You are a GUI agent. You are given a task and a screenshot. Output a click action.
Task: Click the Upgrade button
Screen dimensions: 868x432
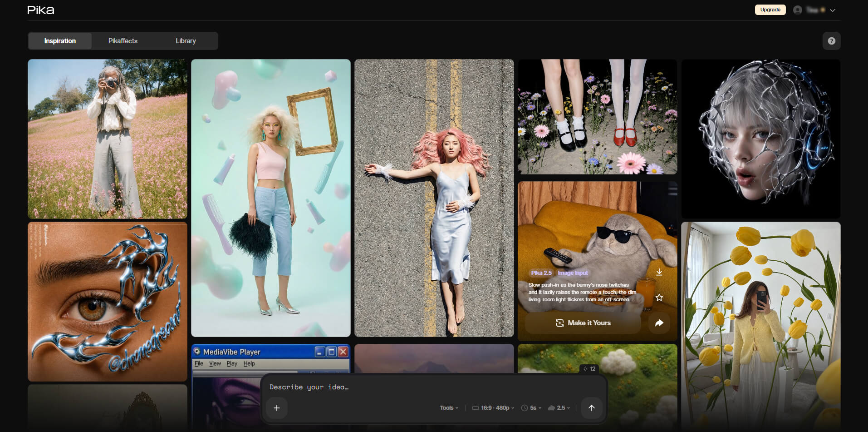click(770, 10)
